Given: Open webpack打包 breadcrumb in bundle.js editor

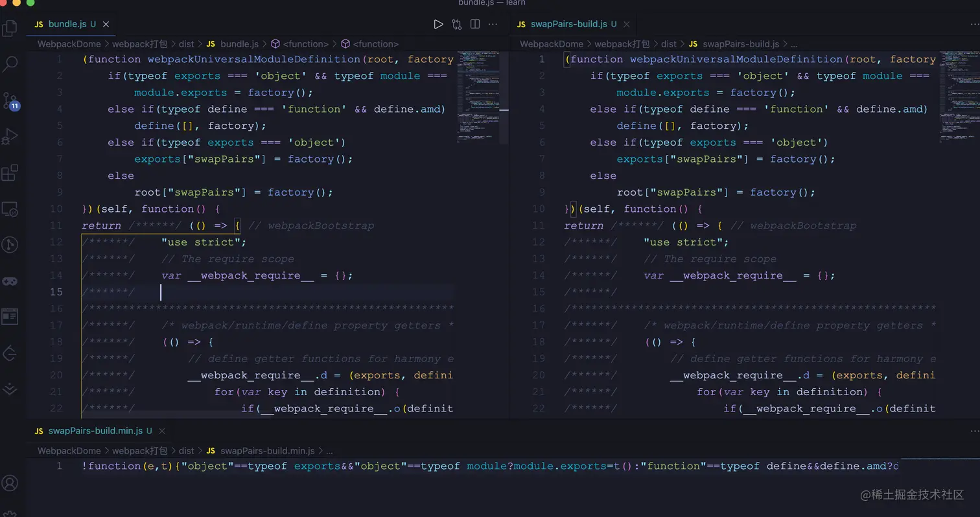Looking at the screenshot, I should coord(139,44).
